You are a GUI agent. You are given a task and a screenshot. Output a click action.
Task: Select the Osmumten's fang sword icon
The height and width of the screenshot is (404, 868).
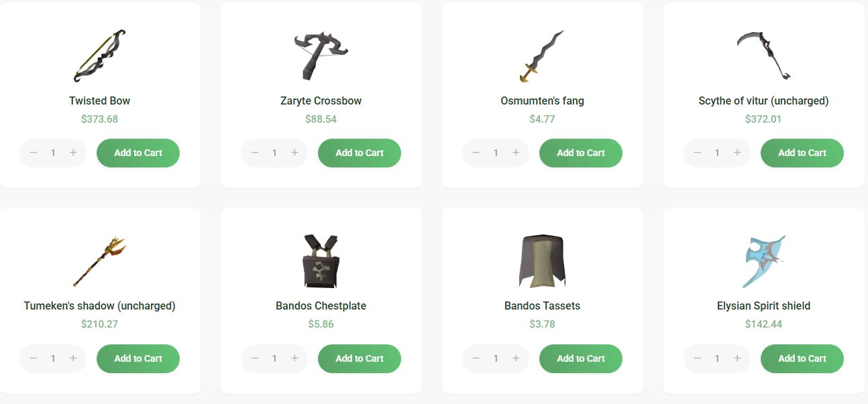point(542,56)
